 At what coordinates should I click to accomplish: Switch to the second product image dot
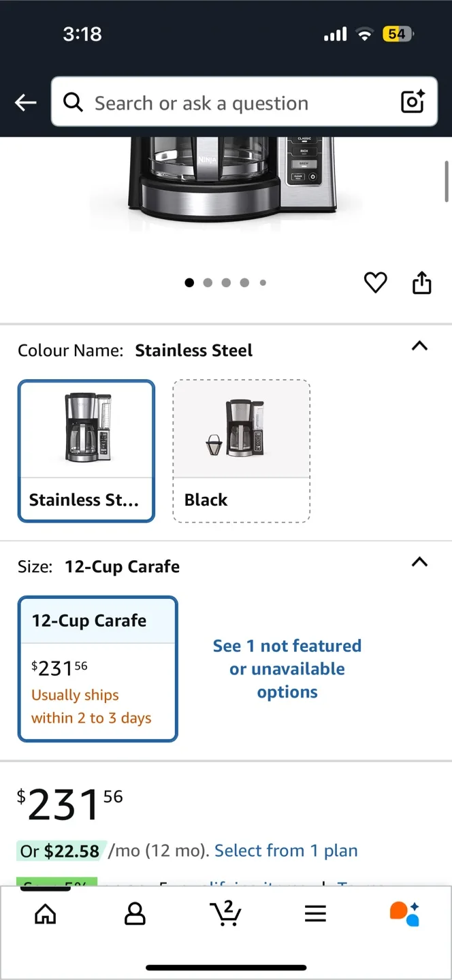click(208, 282)
